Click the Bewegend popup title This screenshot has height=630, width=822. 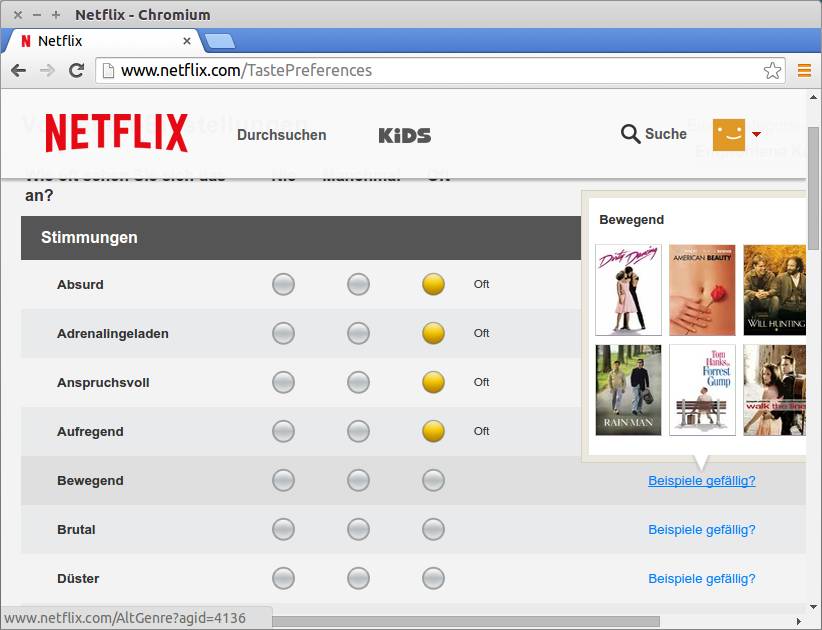(632, 220)
